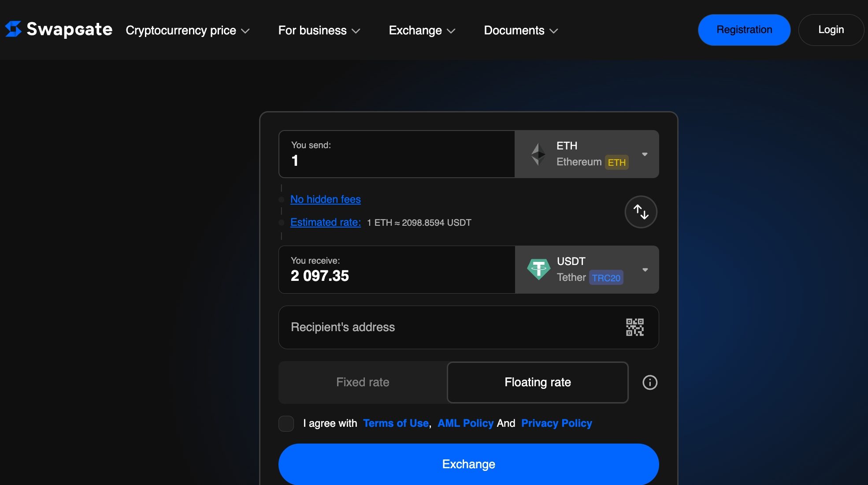Open the For business menu

[x=318, y=30]
